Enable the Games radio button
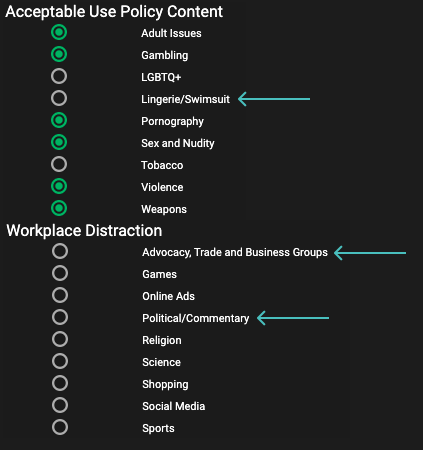The width and height of the screenshot is (423, 450). click(60, 273)
